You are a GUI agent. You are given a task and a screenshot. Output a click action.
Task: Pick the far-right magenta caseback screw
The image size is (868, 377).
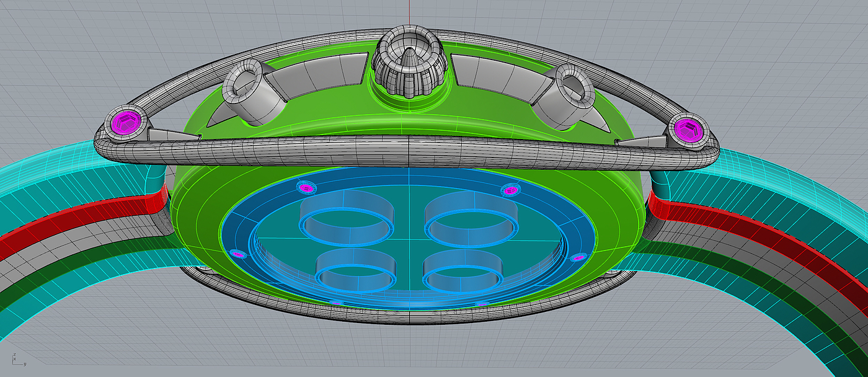pos(578,257)
